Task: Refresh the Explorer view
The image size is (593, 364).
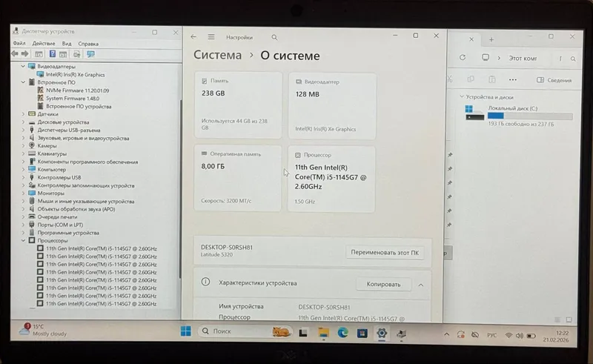Action: click(x=463, y=58)
